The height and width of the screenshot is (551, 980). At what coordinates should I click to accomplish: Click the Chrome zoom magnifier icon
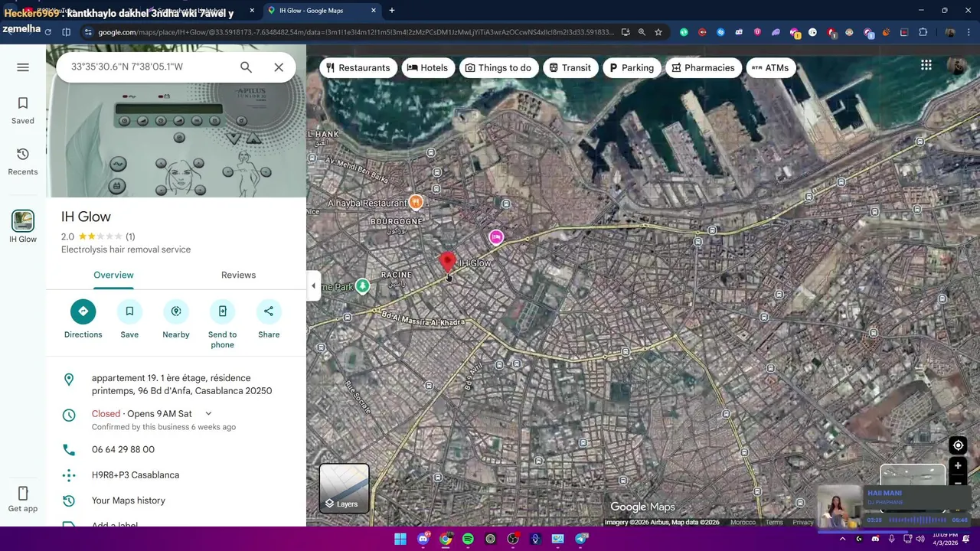tap(642, 32)
